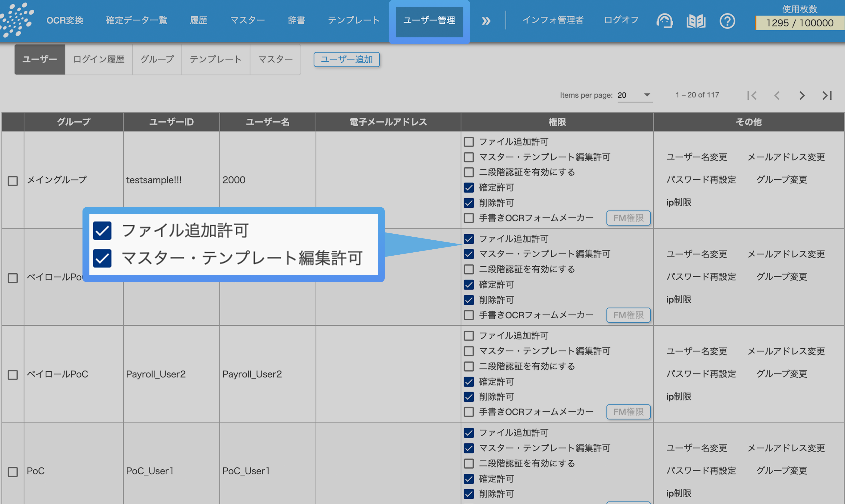Open the manual book icon
Viewport: 845px width, 504px height.
(x=696, y=21)
